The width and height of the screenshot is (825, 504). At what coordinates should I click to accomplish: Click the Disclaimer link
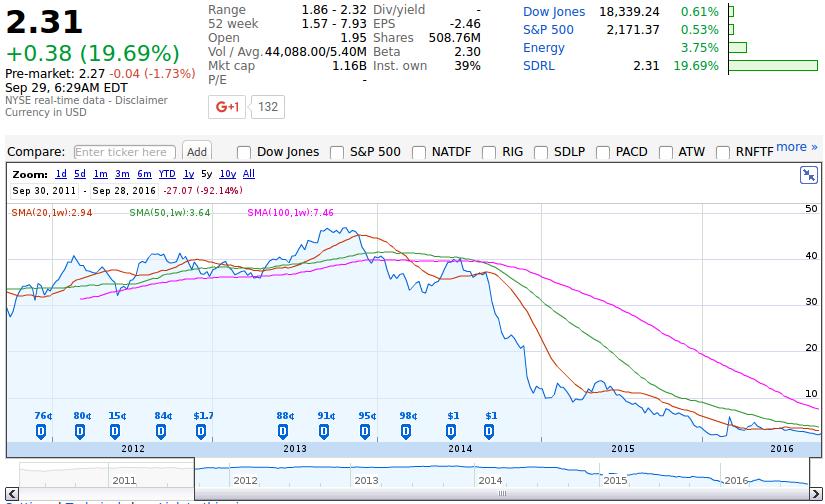point(142,100)
